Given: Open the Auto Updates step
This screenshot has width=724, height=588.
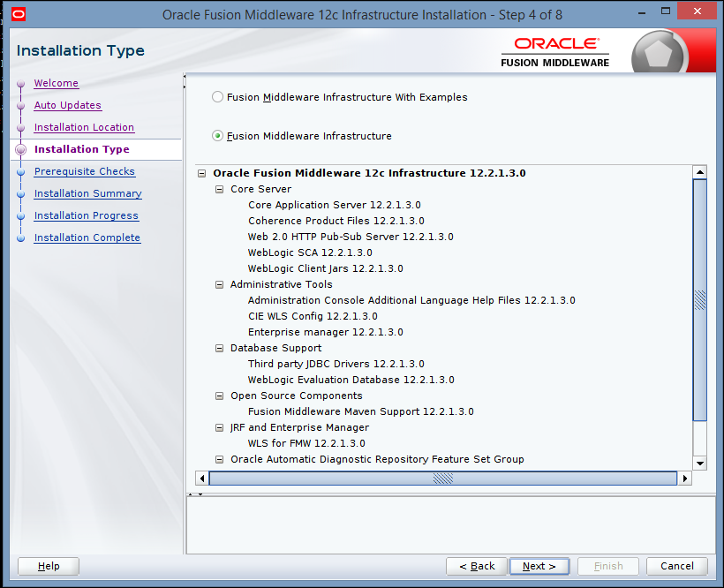Looking at the screenshot, I should coord(67,105).
